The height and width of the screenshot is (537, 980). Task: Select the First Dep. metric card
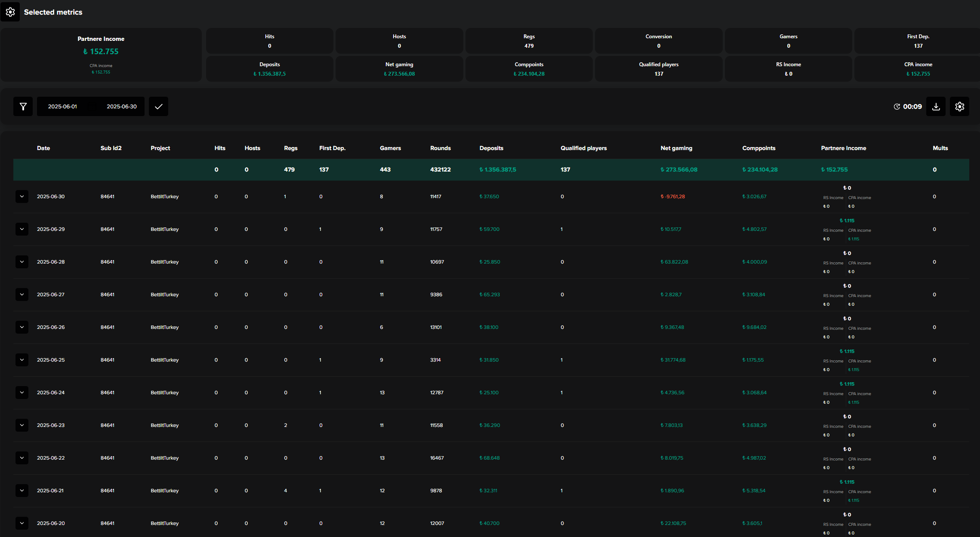[x=918, y=41]
